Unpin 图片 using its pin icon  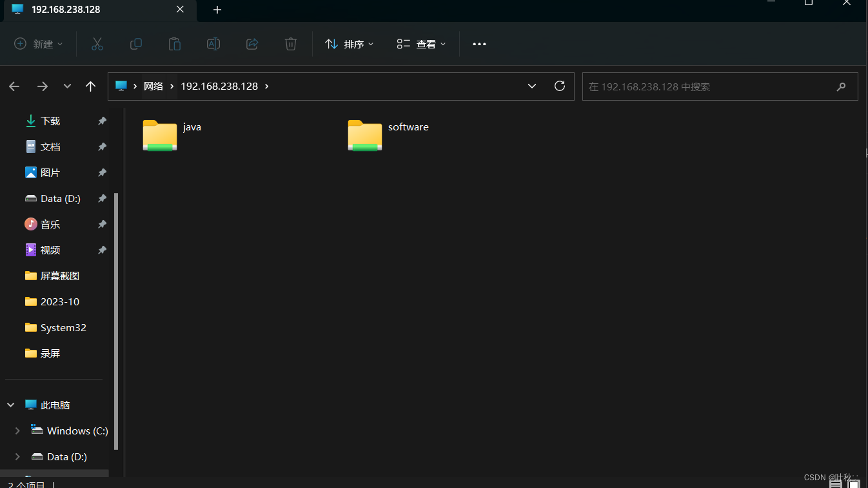[102, 172]
